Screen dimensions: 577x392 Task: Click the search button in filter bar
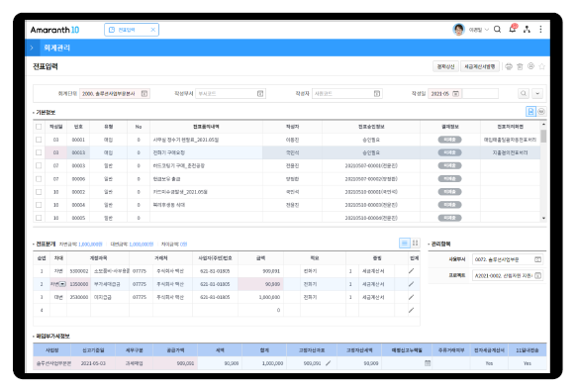[524, 93]
